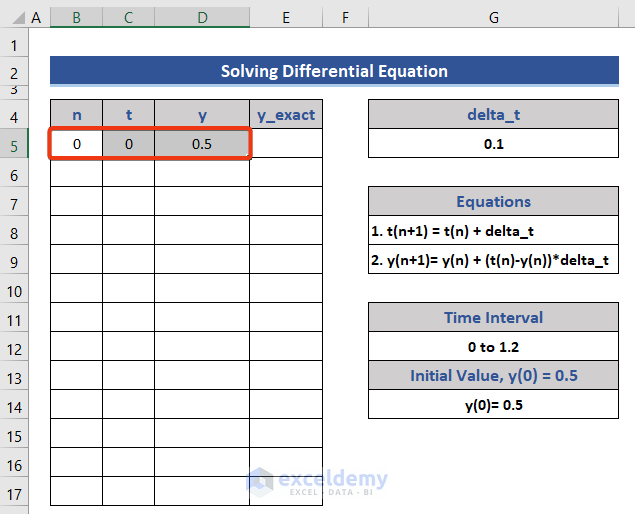
Task: Click the Select All corner triangle
Action: 18,17
